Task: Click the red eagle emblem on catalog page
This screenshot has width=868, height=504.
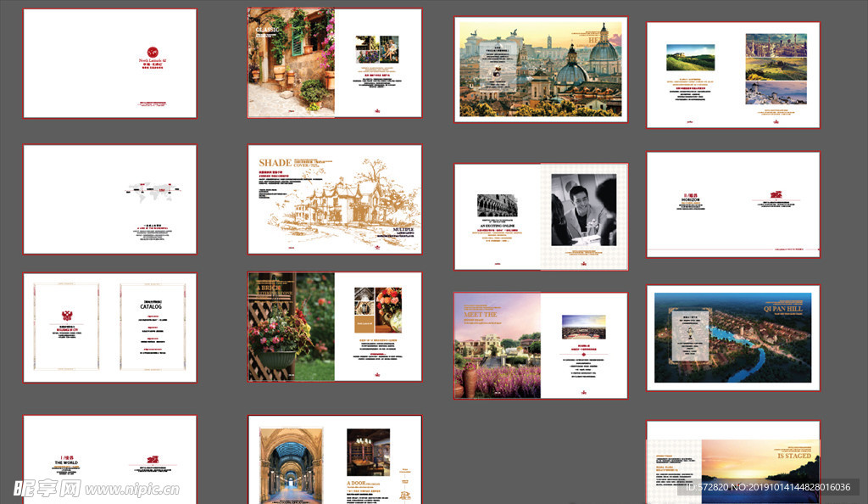Action: 65,316
